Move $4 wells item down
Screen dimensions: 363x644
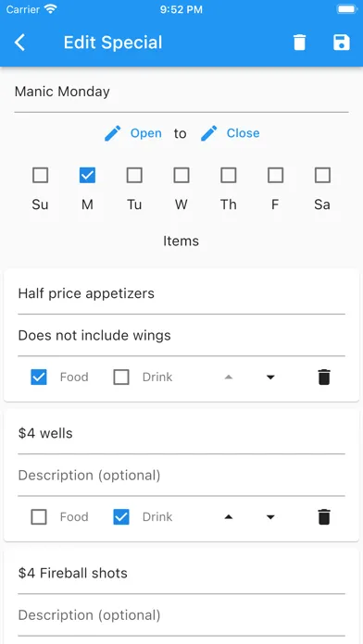[270, 517]
